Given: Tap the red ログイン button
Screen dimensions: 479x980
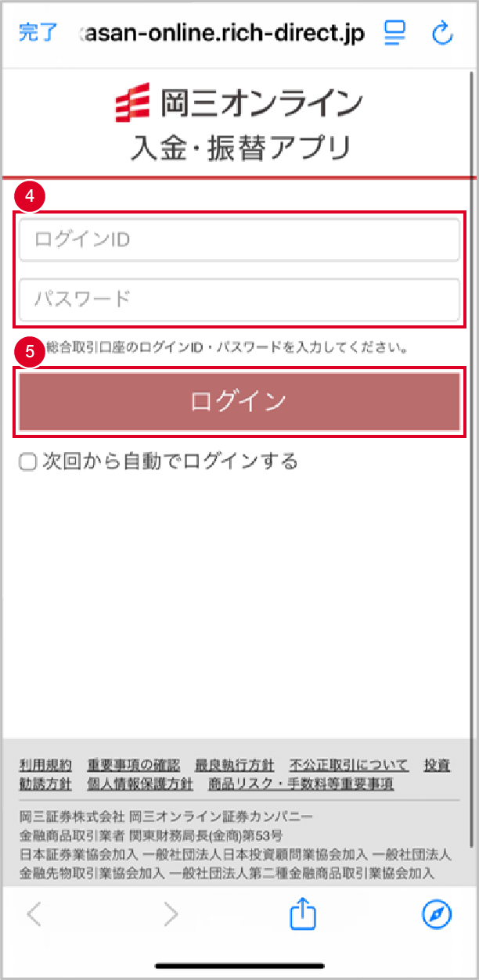Looking at the screenshot, I should tap(239, 402).
